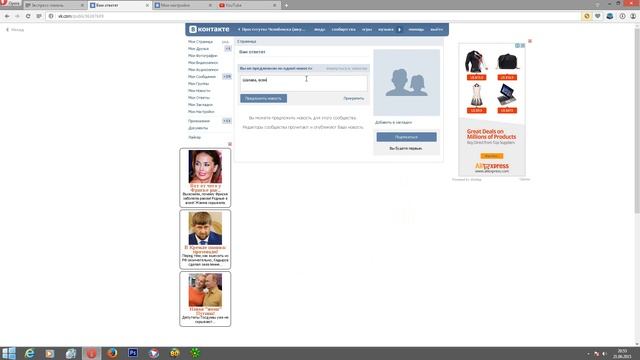This screenshot has width=640, height=360.
Task: Click the 'Назад' back link at the page's left
Action: point(15,30)
